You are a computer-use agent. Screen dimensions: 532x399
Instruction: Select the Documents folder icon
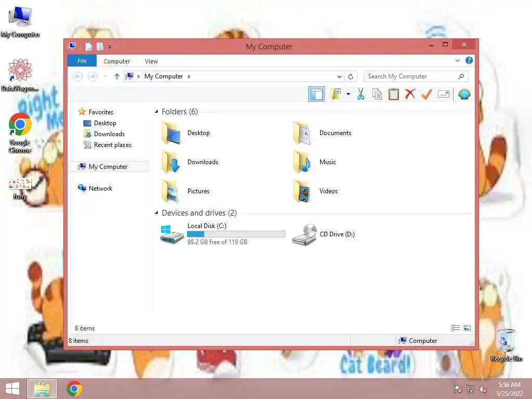point(302,133)
